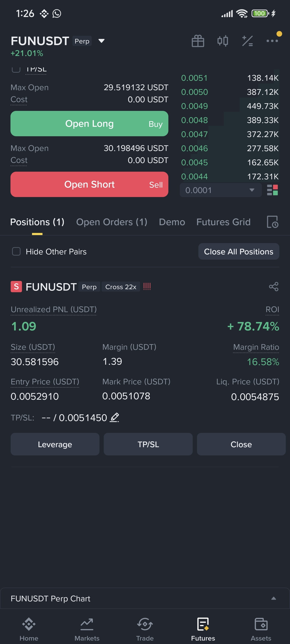Tap the 0.0051078 mark price value

coord(126,396)
